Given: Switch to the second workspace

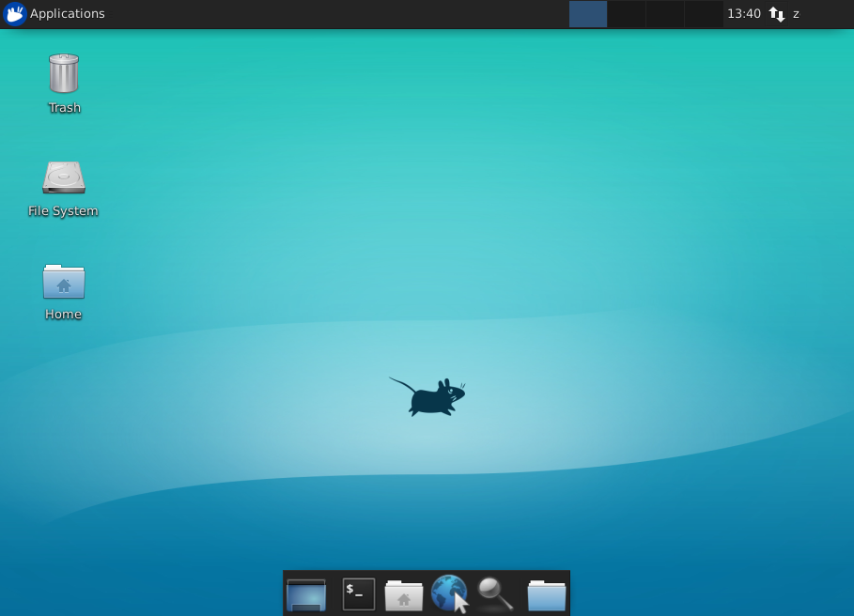Looking at the screenshot, I should click(627, 13).
